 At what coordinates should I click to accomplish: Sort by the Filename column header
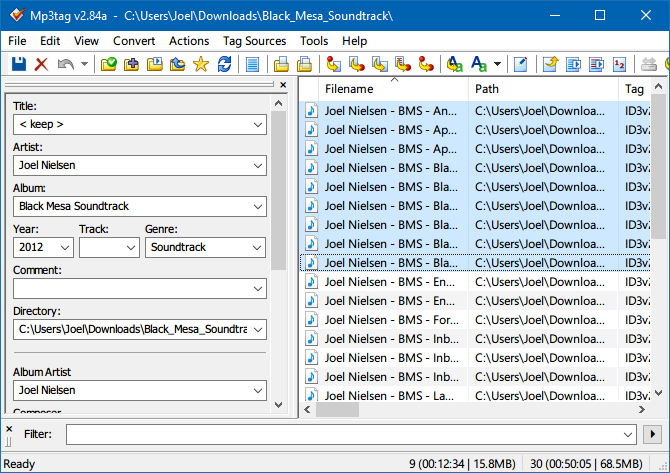click(394, 89)
